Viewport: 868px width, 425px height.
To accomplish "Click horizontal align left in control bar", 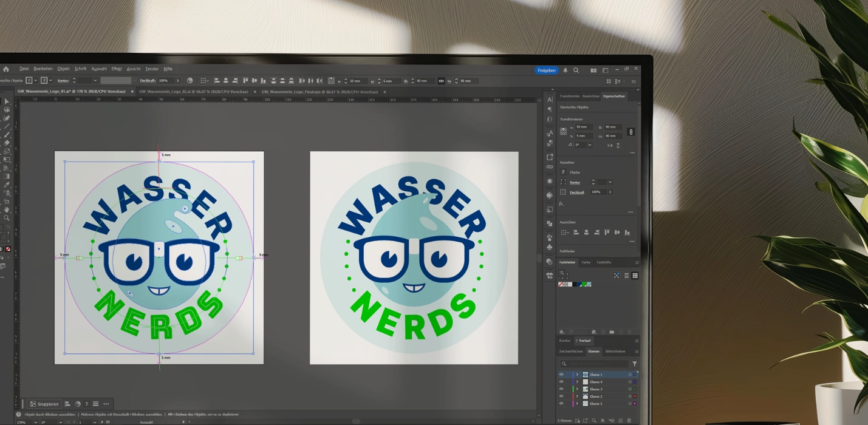I will pos(217,81).
